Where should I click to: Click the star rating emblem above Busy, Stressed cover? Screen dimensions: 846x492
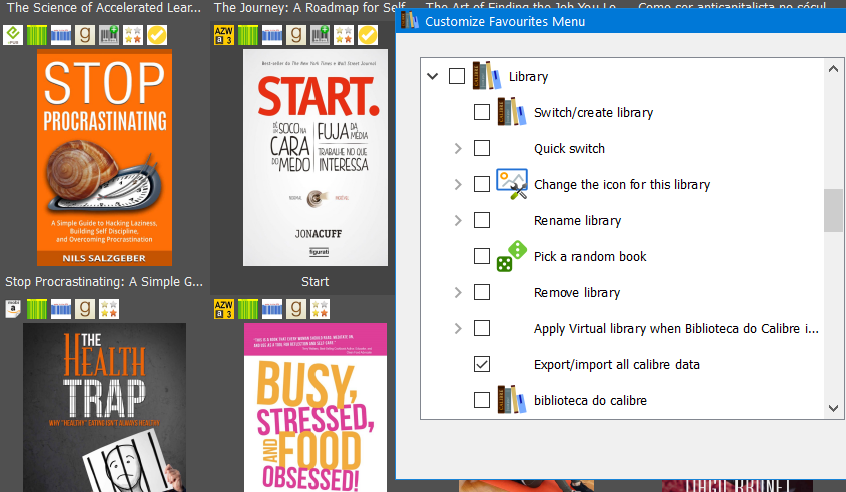pos(320,309)
